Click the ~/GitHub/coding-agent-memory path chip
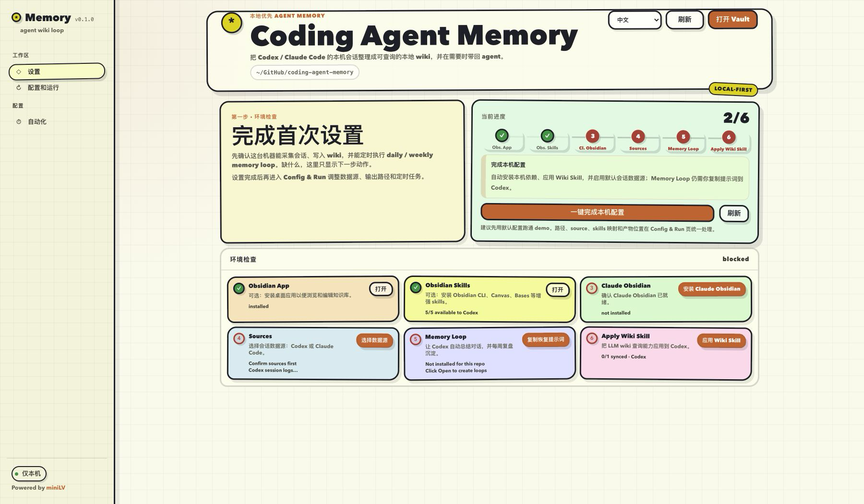 305,72
